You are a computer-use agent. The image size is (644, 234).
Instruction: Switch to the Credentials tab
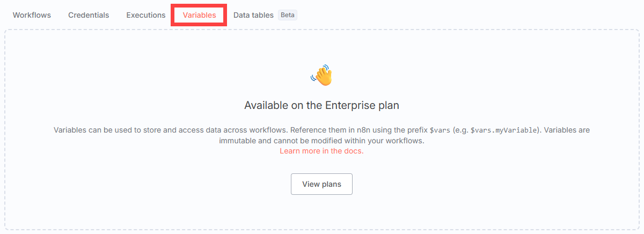click(x=89, y=15)
